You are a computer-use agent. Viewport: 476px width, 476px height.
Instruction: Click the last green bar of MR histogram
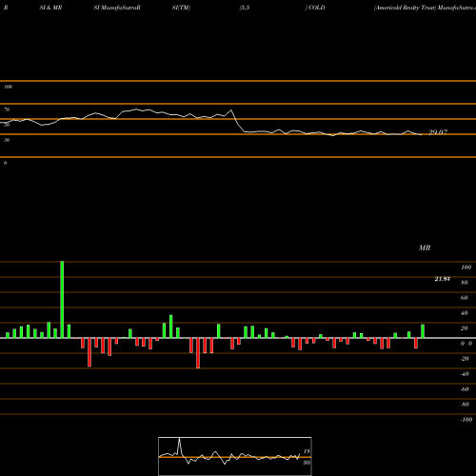pos(423,331)
